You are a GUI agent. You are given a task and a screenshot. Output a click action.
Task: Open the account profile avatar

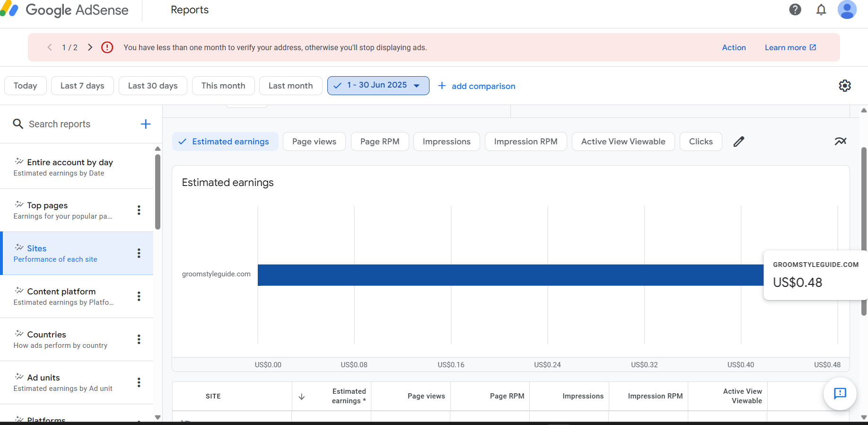pyautogui.click(x=847, y=9)
